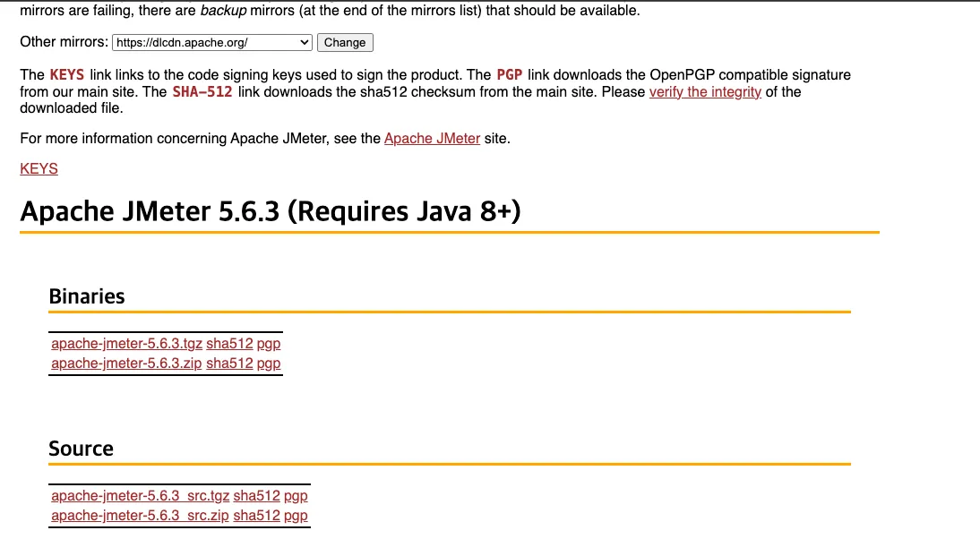Open sha512 for apache-jmeter-5.6.3.tgz
The width and height of the screenshot is (980, 556).
click(229, 344)
